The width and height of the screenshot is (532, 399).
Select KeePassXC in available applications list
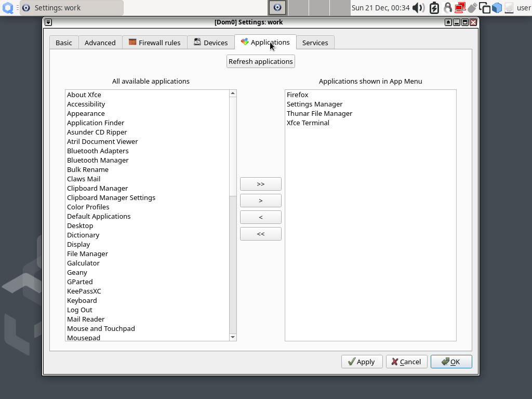tap(84, 291)
